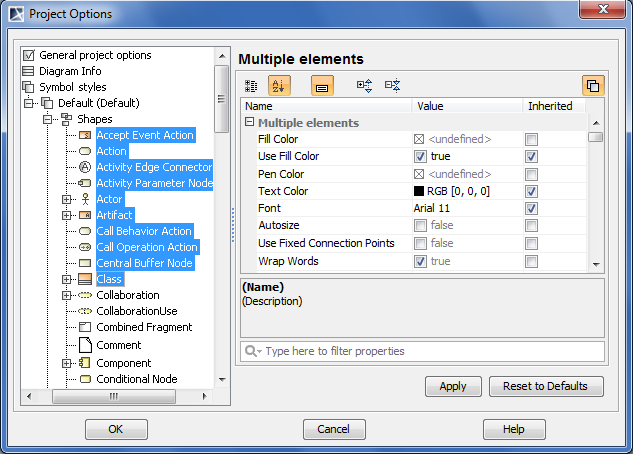Click the categorized view toolbar icon
This screenshot has height=454, width=633.
(x=252, y=87)
